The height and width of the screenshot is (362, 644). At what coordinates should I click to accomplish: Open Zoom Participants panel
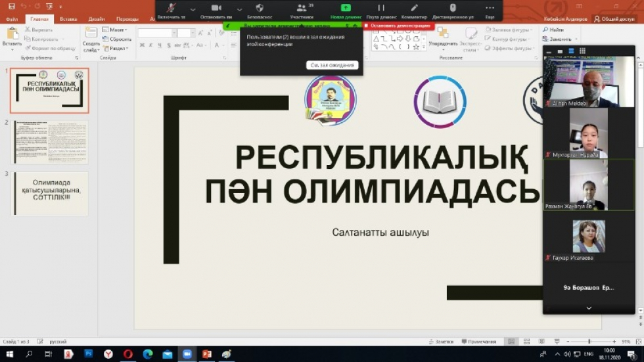[302, 9]
